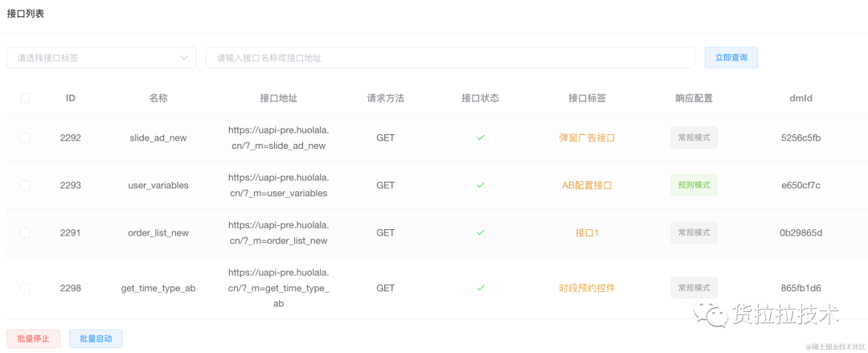This screenshot has height=353, width=868.
Task: Click the 立即查询 query button
Action: click(731, 58)
